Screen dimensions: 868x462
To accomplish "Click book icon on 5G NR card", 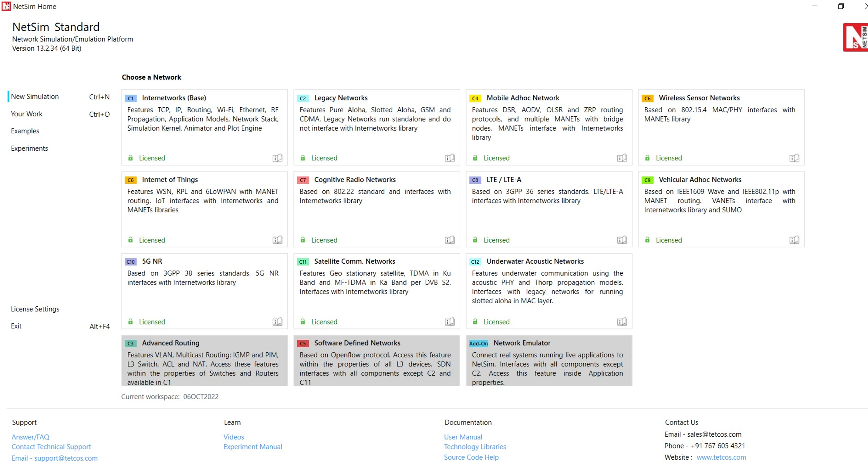I will (277, 322).
